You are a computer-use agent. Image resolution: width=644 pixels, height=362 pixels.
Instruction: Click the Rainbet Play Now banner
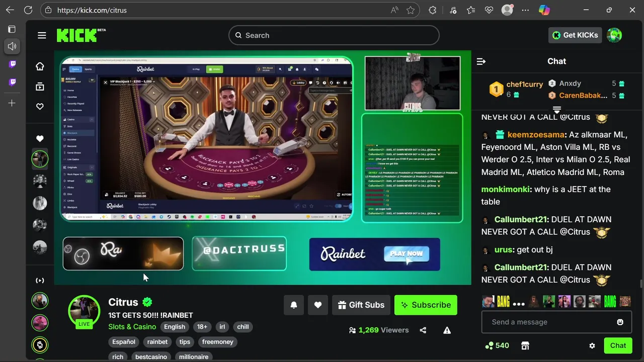(375, 254)
